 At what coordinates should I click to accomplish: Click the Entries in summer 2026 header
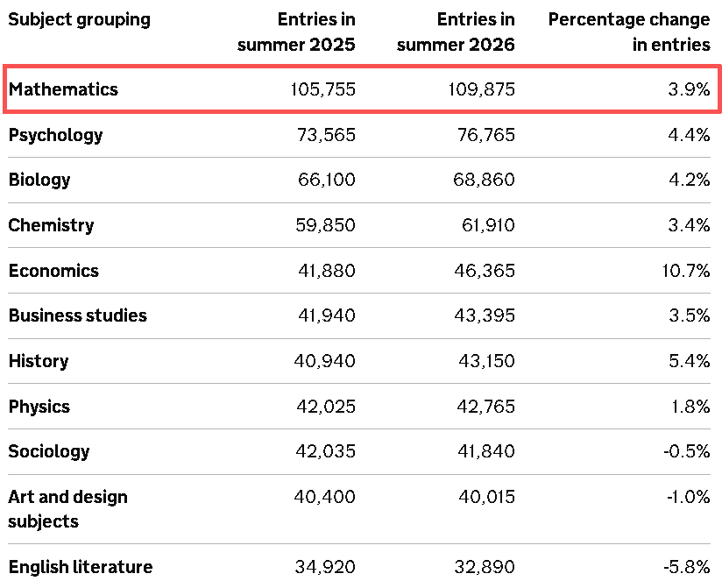(456, 32)
